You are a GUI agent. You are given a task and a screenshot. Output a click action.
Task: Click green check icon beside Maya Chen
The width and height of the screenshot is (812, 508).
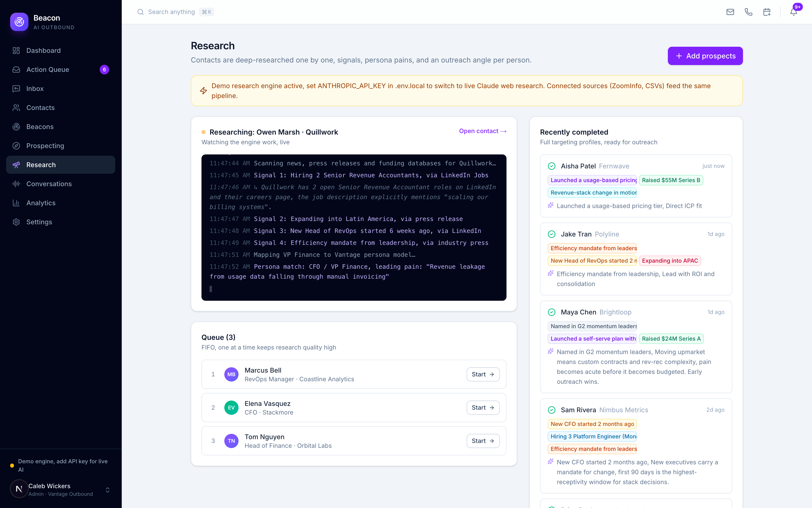point(552,312)
